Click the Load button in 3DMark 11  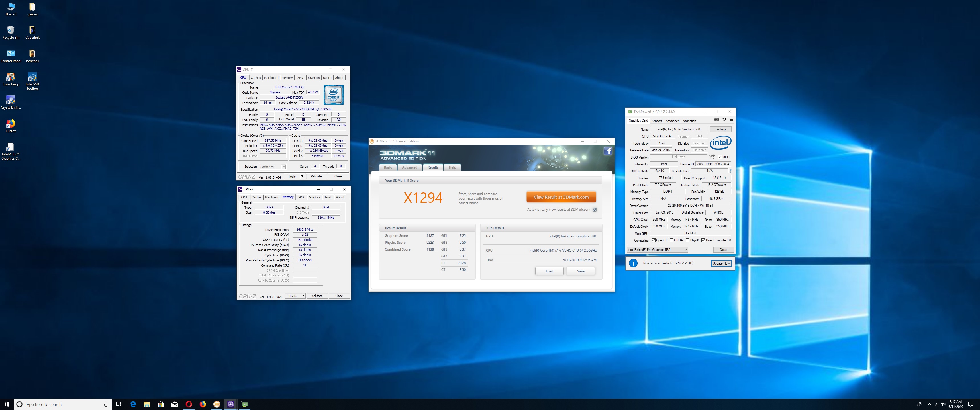click(549, 271)
